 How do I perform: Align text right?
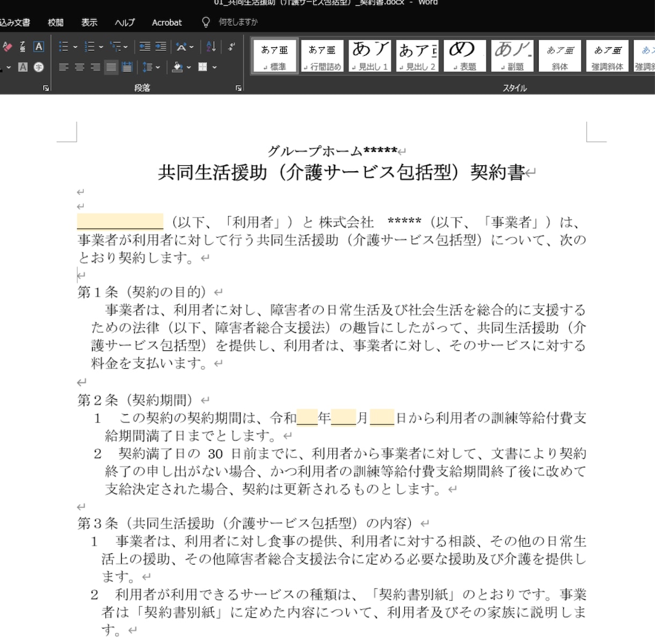pos(95,67)
